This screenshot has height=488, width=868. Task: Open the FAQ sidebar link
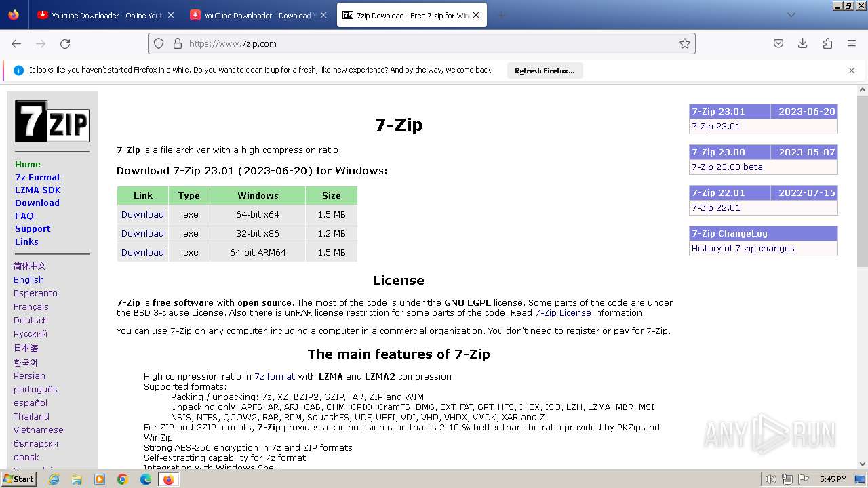pyautogui.click(x=24, y=216)
